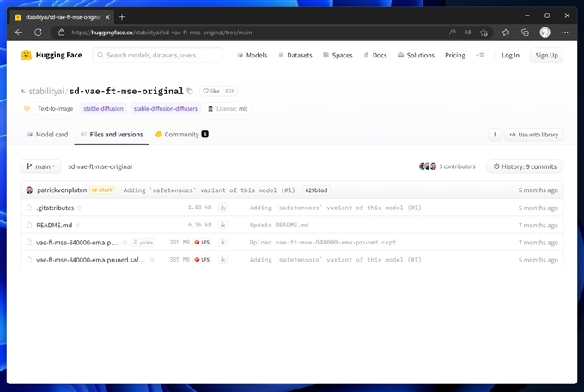Add this page to favorites star

point(484,33)
